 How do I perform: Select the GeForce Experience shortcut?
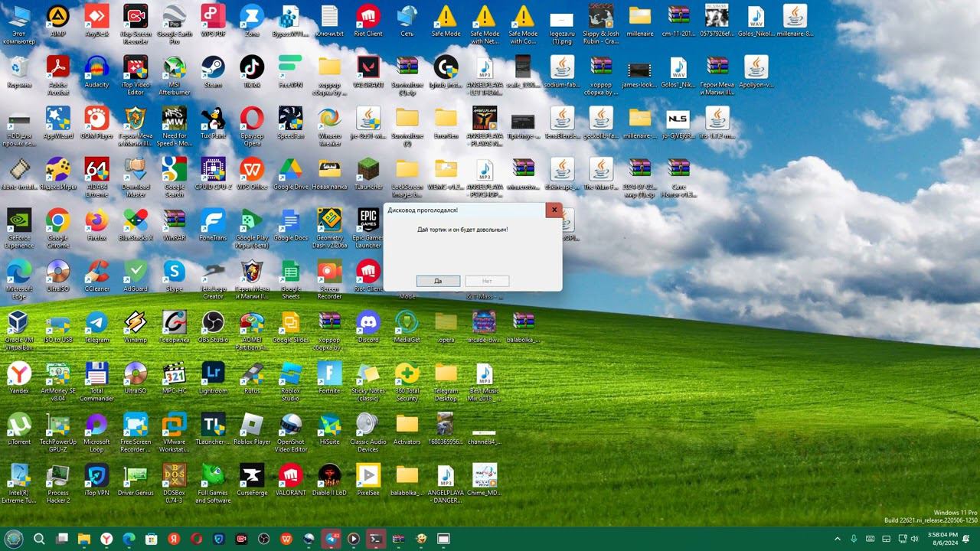coord(19,229)
